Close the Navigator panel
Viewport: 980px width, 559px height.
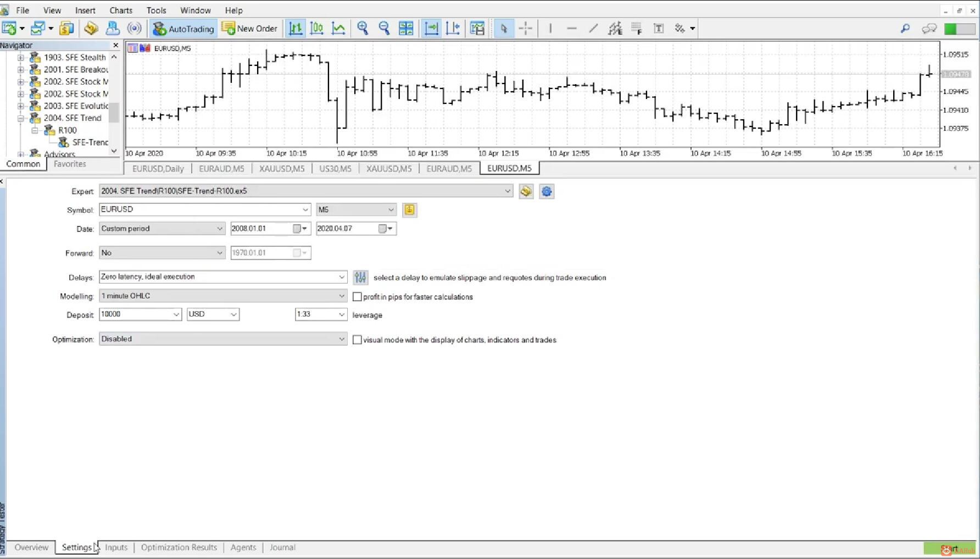pyautogui.click(x=115, y=45)
